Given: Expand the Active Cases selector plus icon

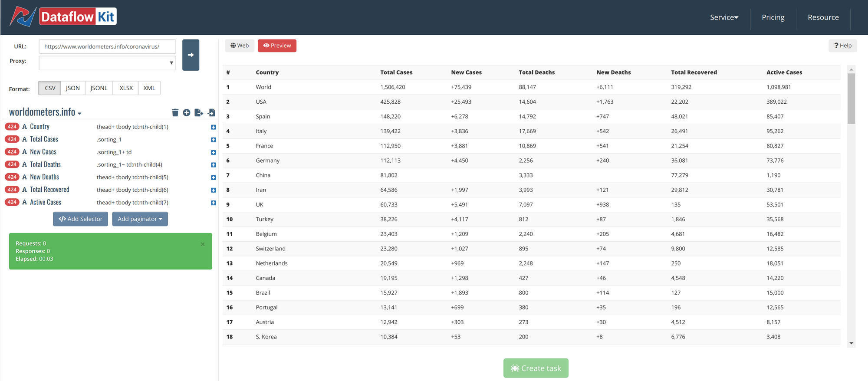Looking at the screenshot, I should tap(213, 203).
